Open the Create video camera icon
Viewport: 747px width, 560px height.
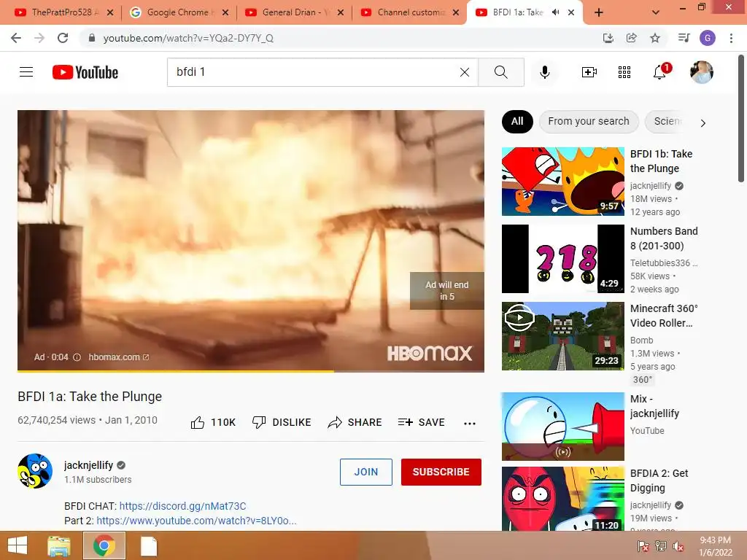(589, 72)
